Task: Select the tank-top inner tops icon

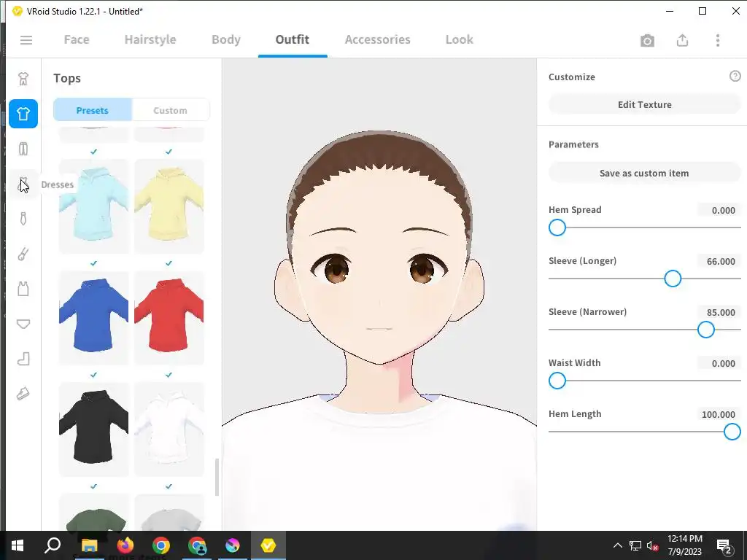Action: pyautogui.click(x=23, y=289)
